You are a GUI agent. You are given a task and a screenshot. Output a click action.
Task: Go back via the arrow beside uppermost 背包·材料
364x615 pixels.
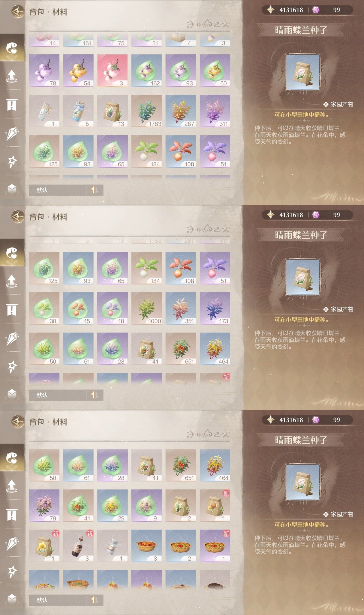click(18, 12)
